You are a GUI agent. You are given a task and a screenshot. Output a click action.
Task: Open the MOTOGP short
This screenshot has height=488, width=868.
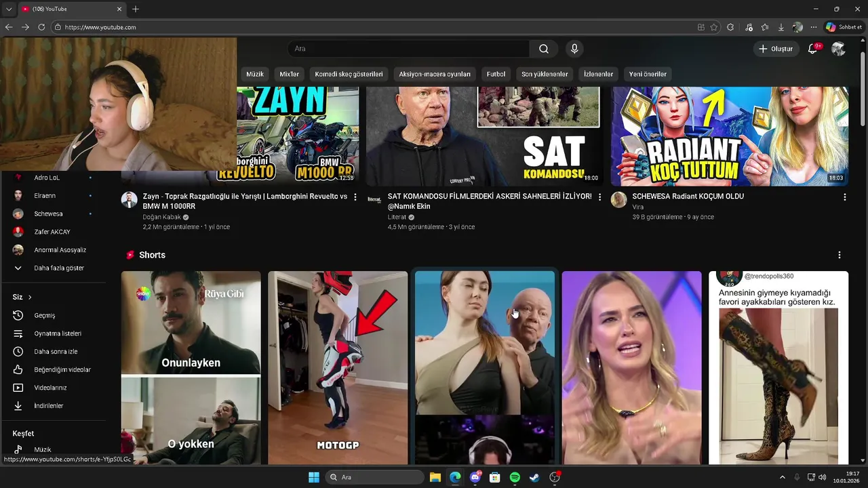coord(338,367)
